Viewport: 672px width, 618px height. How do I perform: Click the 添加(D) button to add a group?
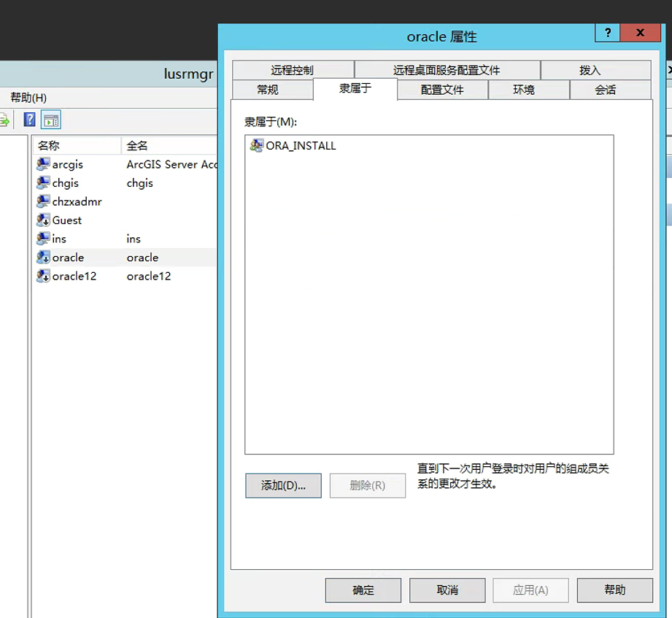283,485
